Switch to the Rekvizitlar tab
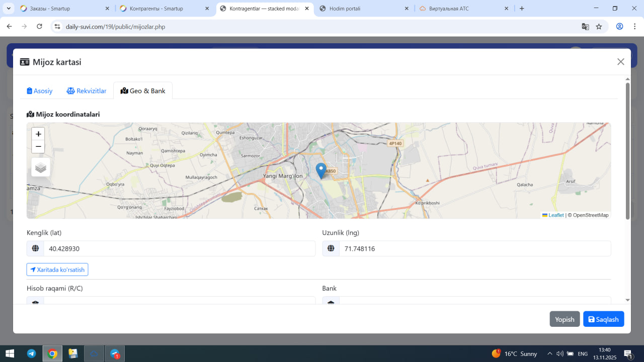The width and height of the screenshot is (644, 362). click(x=87, y=91)
